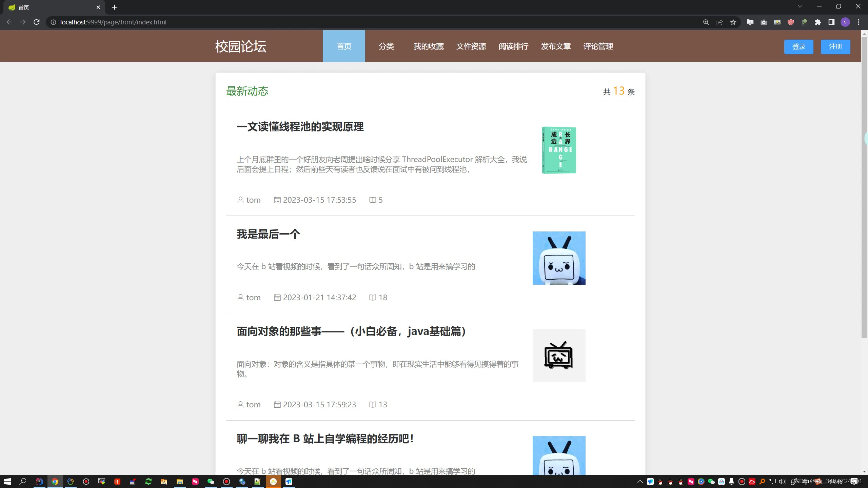Open Chrome extensions puzzle menu
The width and height of the screenshot is (868, 488).
pos(818,22)
